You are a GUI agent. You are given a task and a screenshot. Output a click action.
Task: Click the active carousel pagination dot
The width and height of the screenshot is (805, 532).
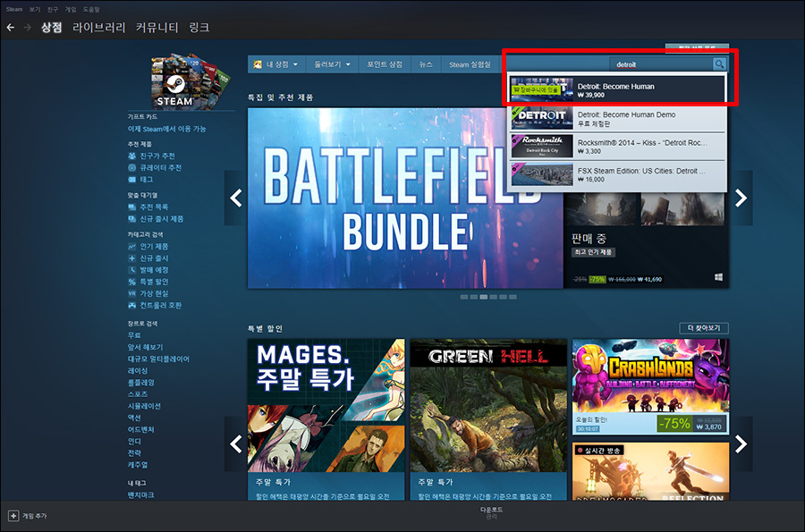click(x=484, y=297)
